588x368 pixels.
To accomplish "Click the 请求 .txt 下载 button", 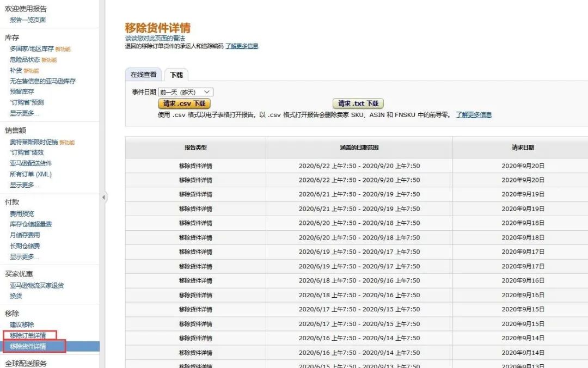I will coord(358,103).
